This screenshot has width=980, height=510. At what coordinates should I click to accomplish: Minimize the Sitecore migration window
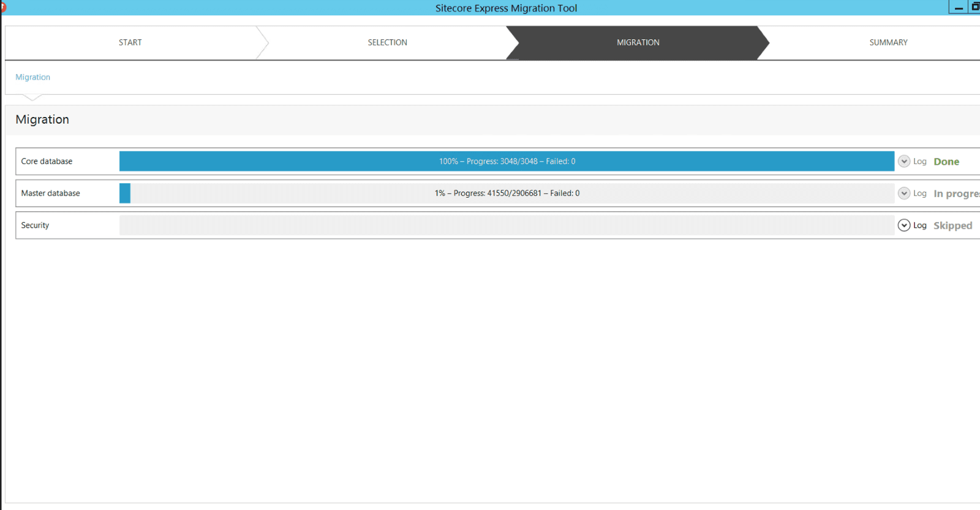pos(958,7)
